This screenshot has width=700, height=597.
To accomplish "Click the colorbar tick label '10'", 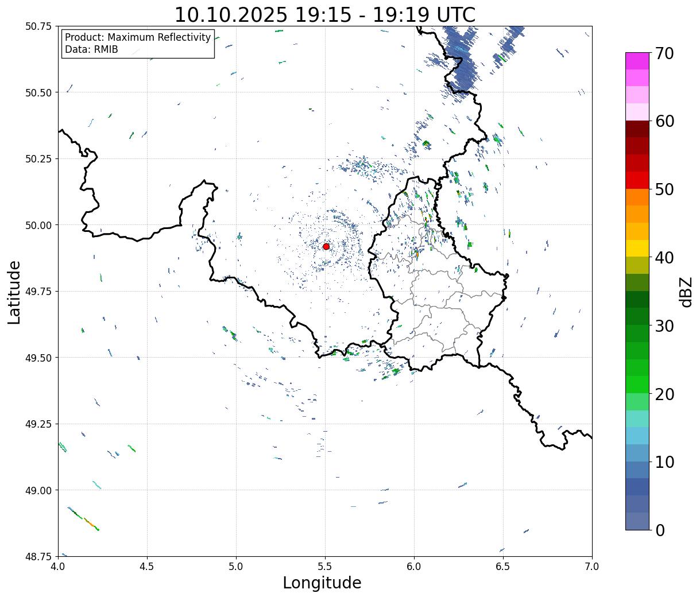I will 664,462.
